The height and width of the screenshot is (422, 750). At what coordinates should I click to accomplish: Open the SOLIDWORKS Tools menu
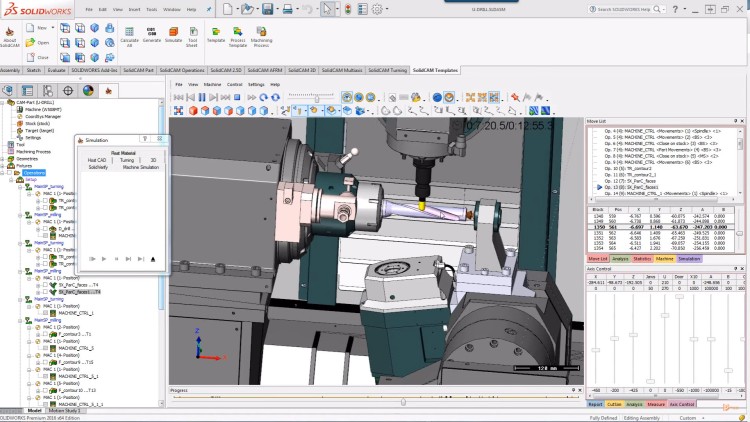coord(151,9)
